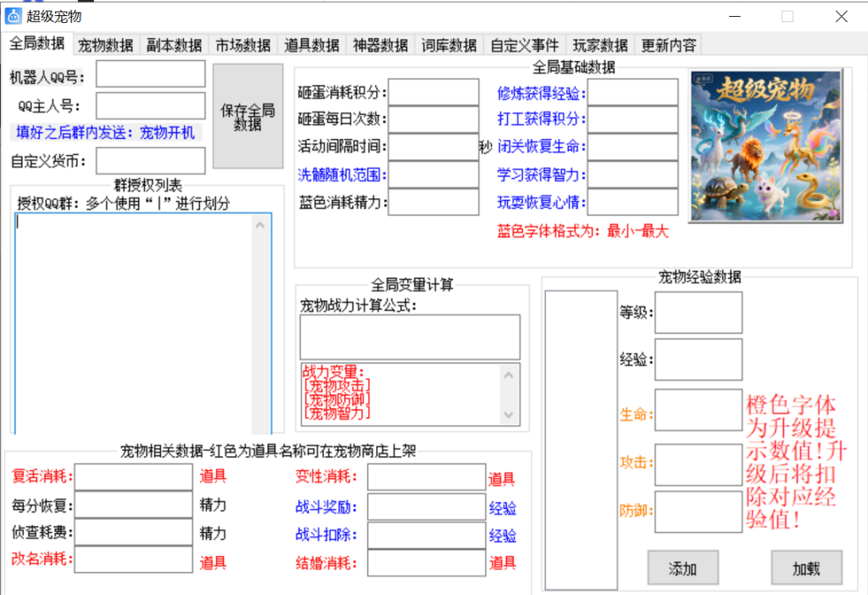The width and height of the screenshot is (868, 595).
Task: Click the 等级 input field
Action: (698, 313)
